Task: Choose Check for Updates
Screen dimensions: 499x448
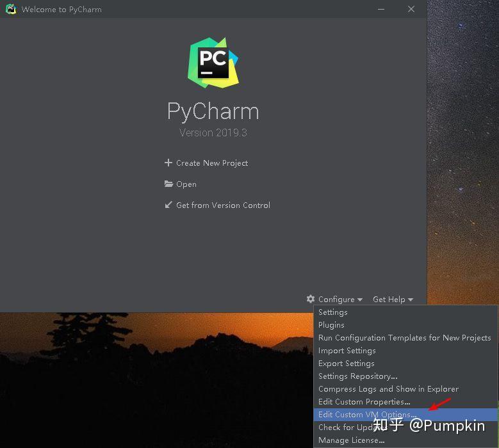Action: click(405, 428)
